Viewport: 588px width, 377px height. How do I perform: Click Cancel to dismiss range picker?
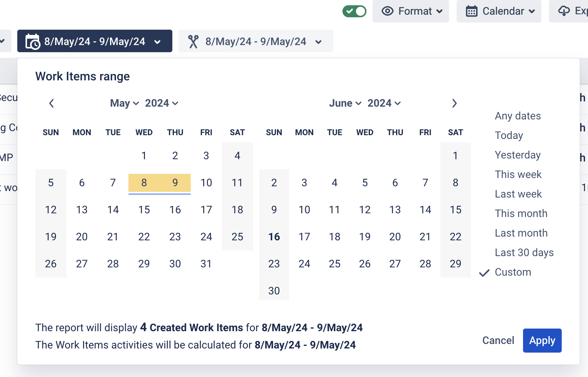point(498,341)
